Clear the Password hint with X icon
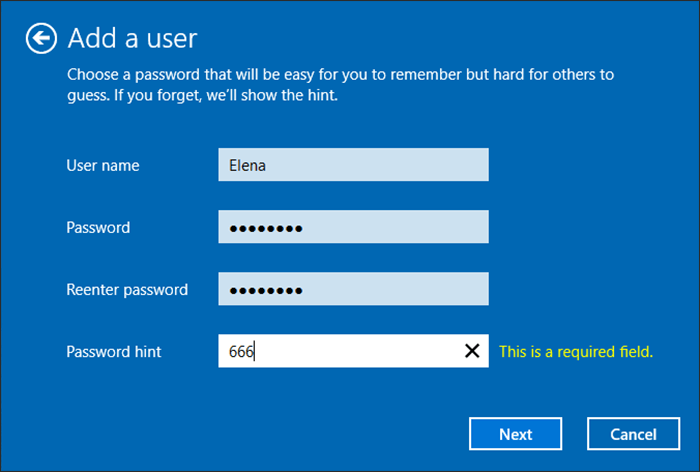Image resolution: width=700 pixels, height=472 pixels. 471,351
